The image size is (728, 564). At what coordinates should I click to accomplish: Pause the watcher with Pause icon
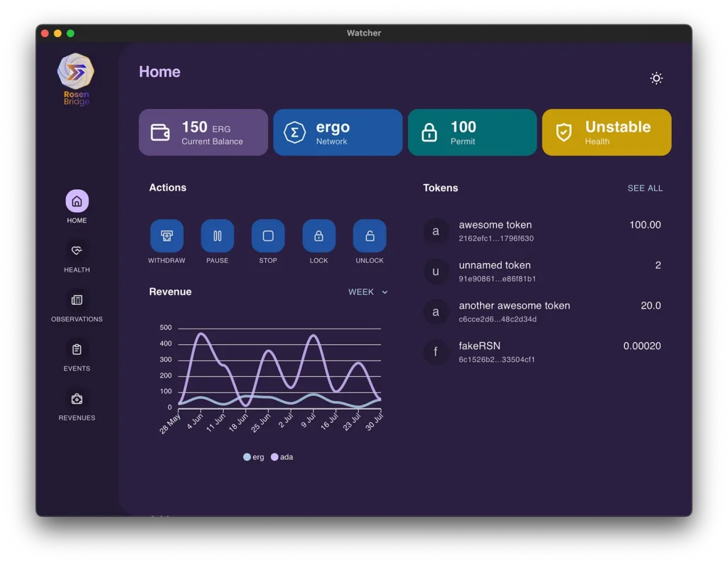pos(218,236)
